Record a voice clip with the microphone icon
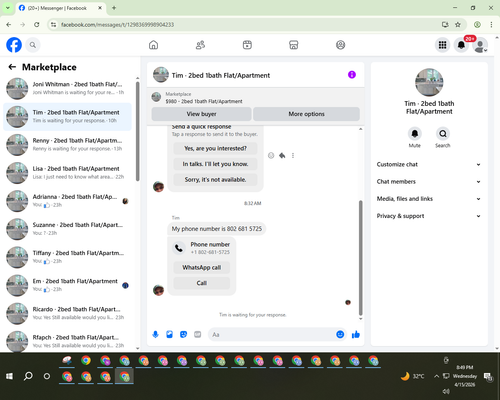The height and width of the screenshot is (400, 500). 155,334
